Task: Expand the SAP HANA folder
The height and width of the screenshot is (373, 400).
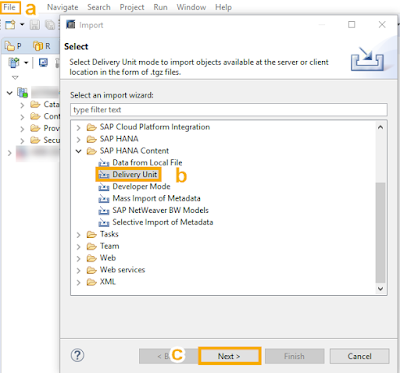Action: (79, 140)
